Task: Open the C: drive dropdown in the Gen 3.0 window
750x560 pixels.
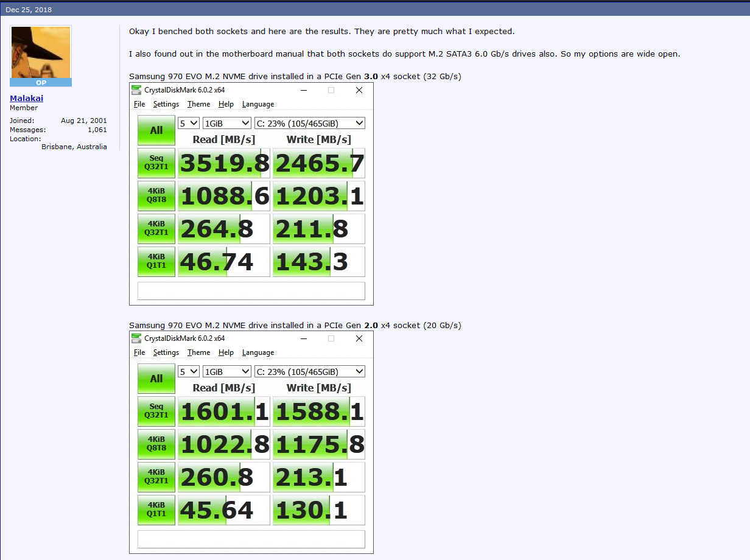Action: point(310,123)
